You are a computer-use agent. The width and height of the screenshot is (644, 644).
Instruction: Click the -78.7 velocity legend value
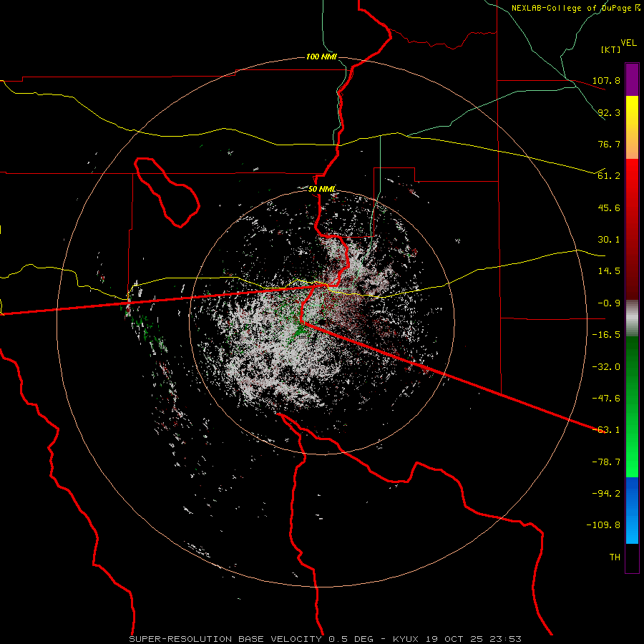click(606, 462)
